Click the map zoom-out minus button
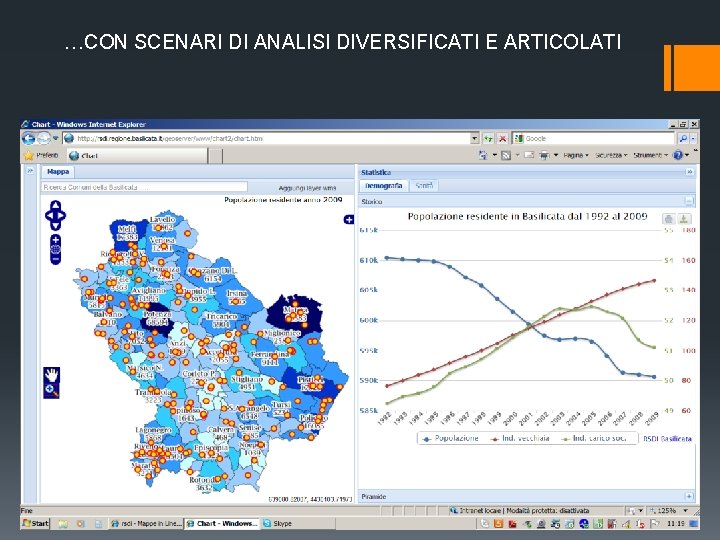 [x=56, y=259]
